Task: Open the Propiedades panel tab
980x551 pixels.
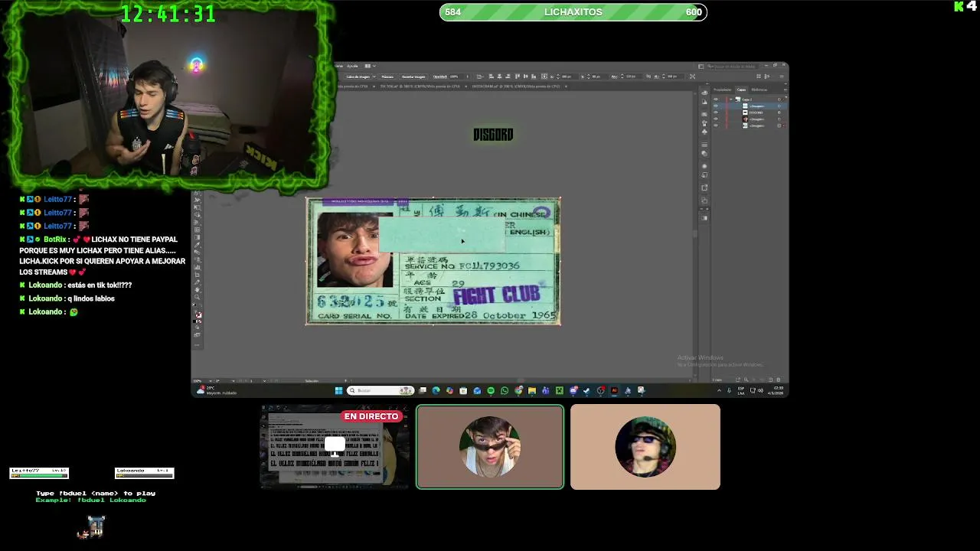Action: tap(723, 90)
